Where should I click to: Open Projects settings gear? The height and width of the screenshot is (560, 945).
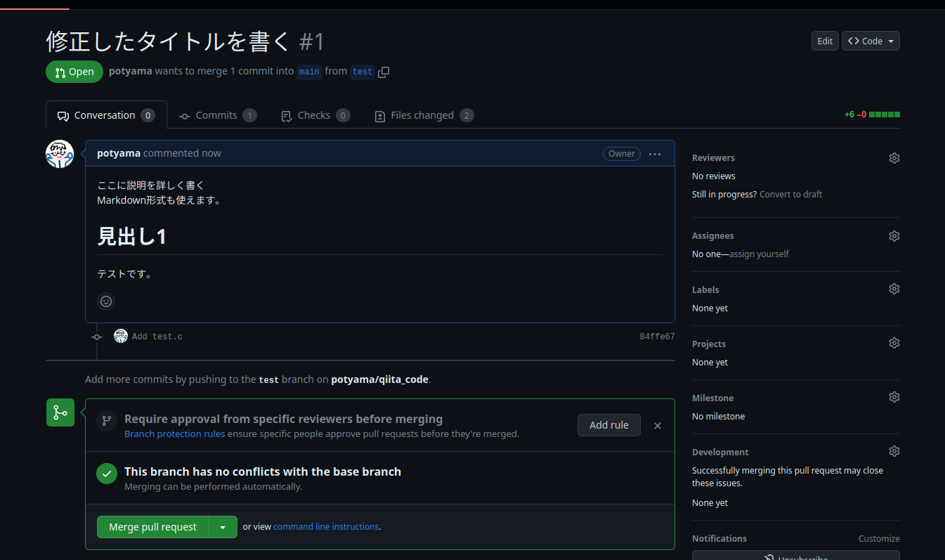click(894, 342)
